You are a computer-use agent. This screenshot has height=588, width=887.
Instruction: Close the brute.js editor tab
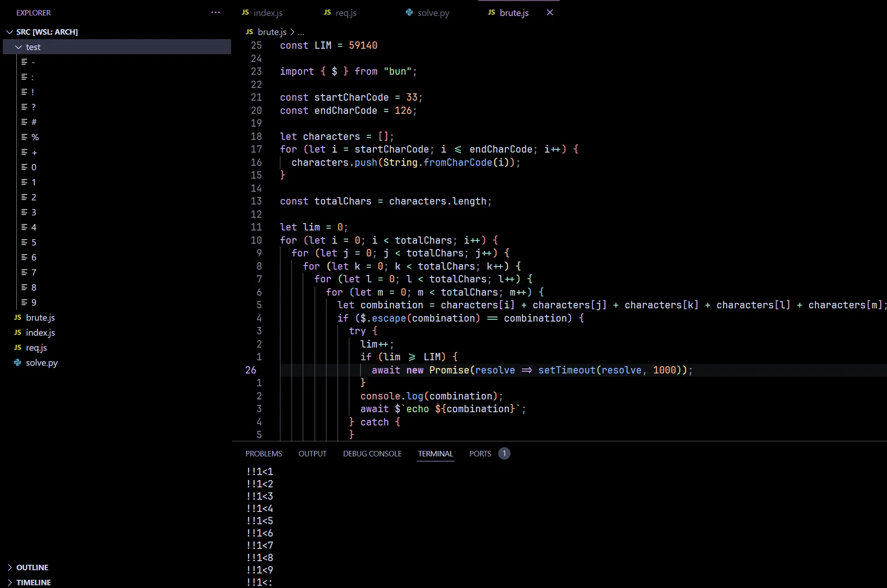pos(550,13)
